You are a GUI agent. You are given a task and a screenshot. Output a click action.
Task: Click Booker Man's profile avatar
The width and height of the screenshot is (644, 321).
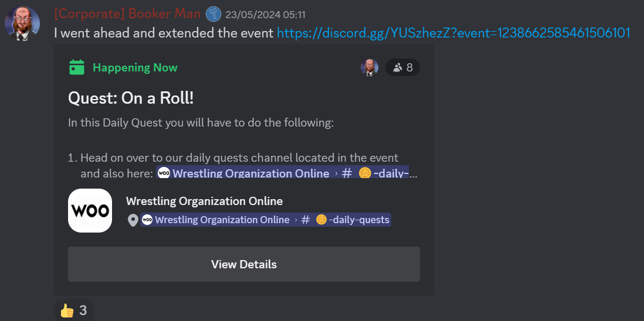coord(22,23)
